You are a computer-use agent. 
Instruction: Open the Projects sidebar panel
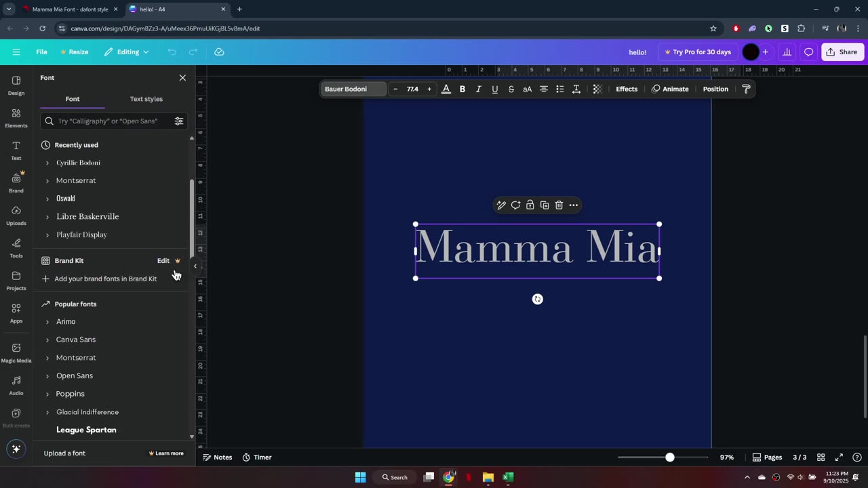[x=16, y=281]
